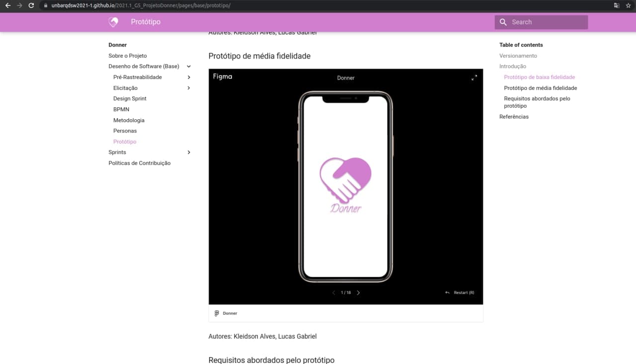Click the Search input field
The image size is (636, 364).
click(541, 22)
